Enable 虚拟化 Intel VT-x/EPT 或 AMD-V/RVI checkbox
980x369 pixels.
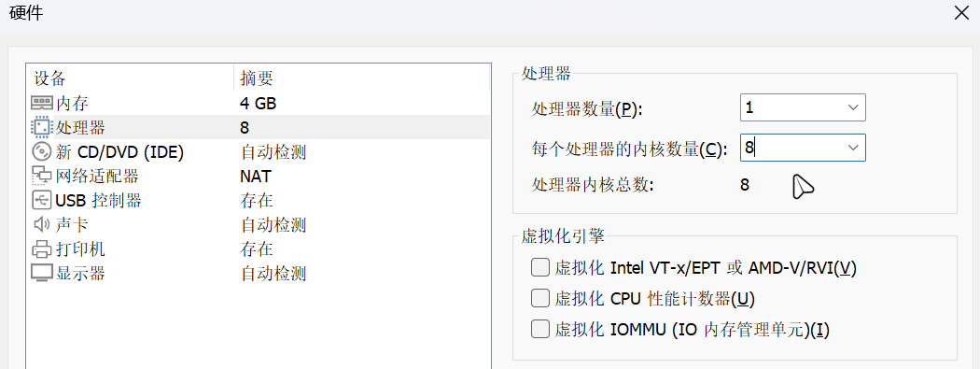point(539,268)
